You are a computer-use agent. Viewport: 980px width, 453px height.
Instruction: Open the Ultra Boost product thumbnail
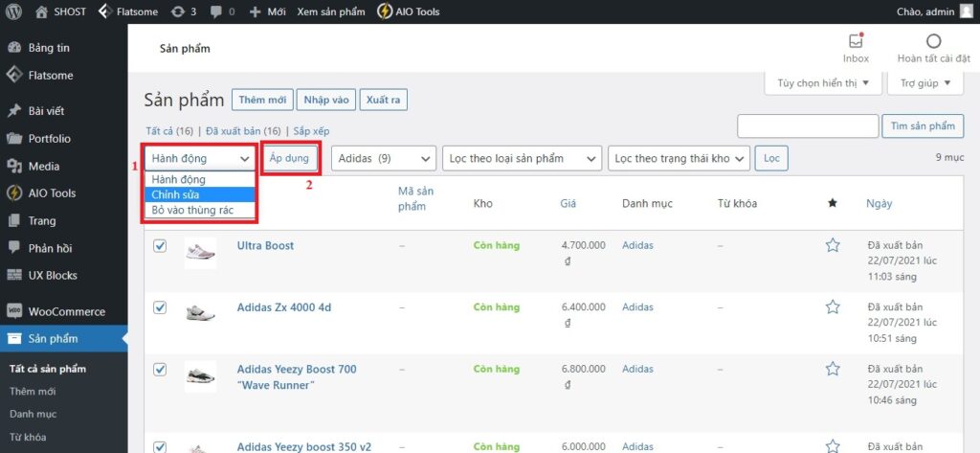click(x=200, y=253)
